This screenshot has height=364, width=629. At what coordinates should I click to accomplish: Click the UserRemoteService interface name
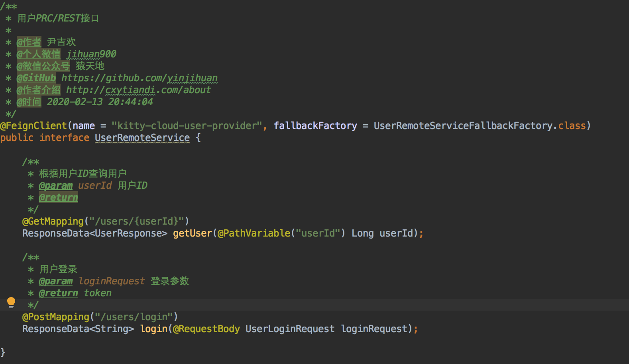(x=142, y=138)
